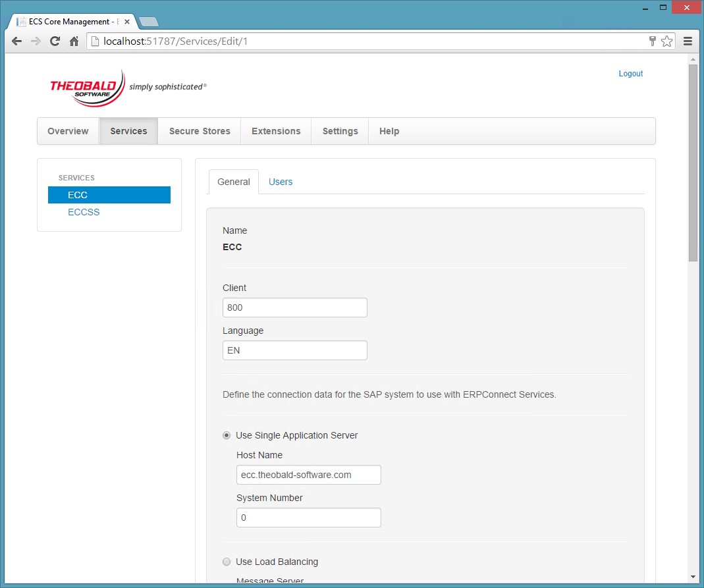Click the browser back arrow
The width and height of the screenshot is (704, 588).
click(x=17, y=41)
